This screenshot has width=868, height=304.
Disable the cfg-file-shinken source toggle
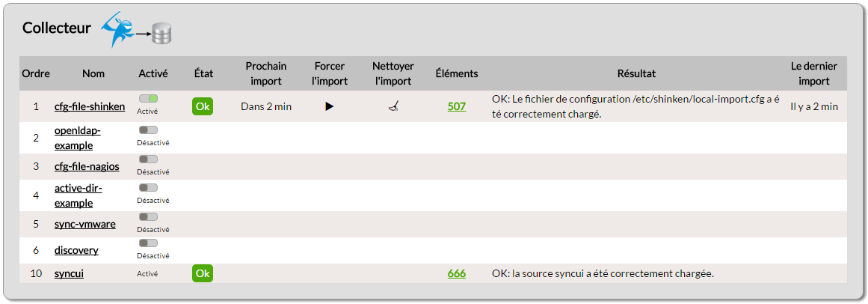(x=148, y=98)
